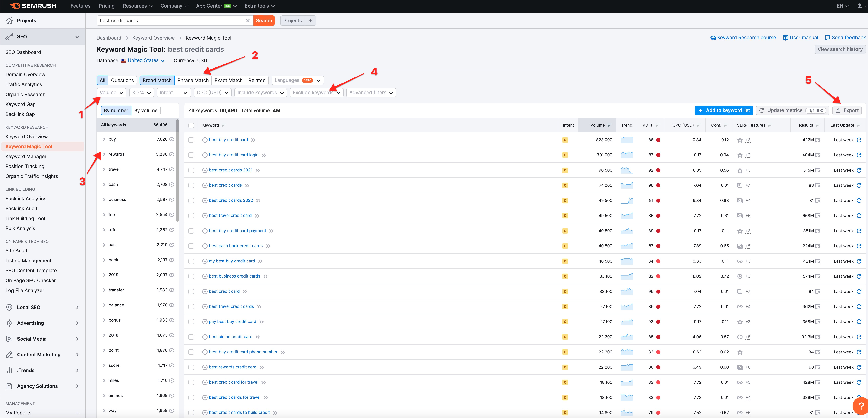Click the red KD difficulty dot for best credit cards
The image size is (868, 418).
[658, 185]
